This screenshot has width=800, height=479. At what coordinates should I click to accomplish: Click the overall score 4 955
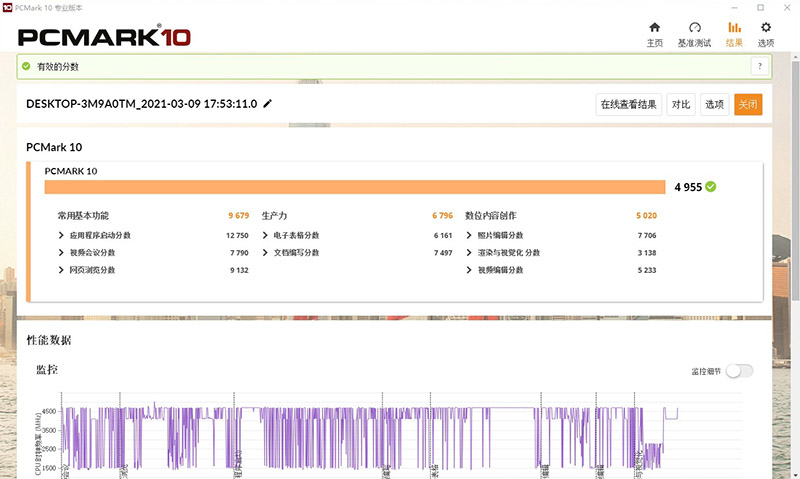tap(688, 187)
